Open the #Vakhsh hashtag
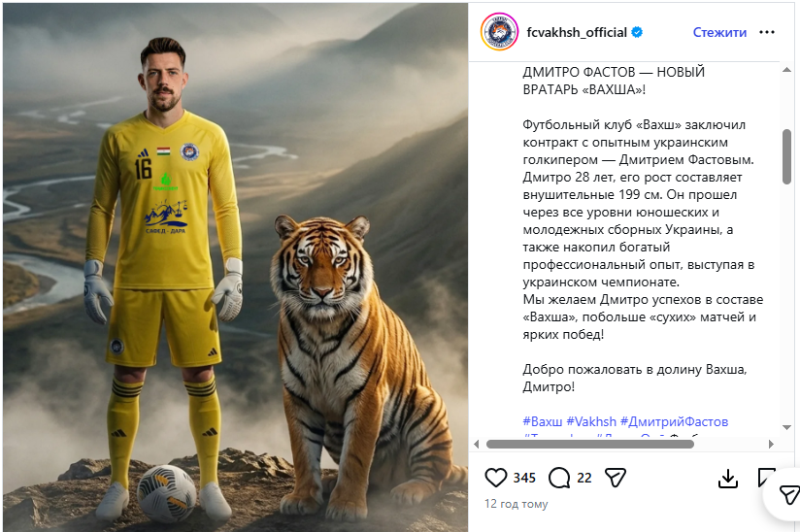The width and height of the screenshot is (800, 532). (x=591, y=422)
